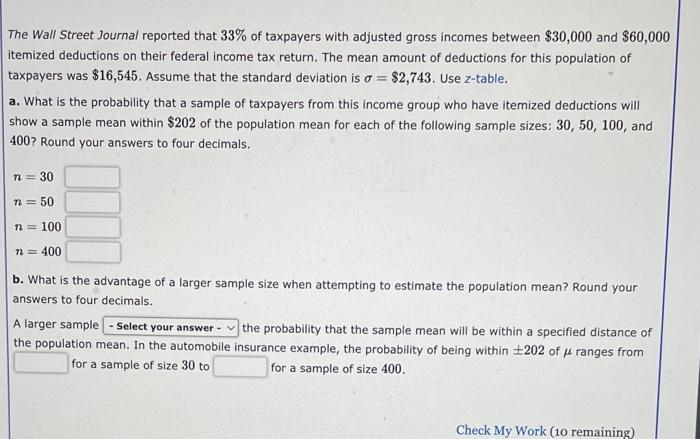Click the answer box for n = 50
This screenshot has width=700, height=439.
click(93, 202)
